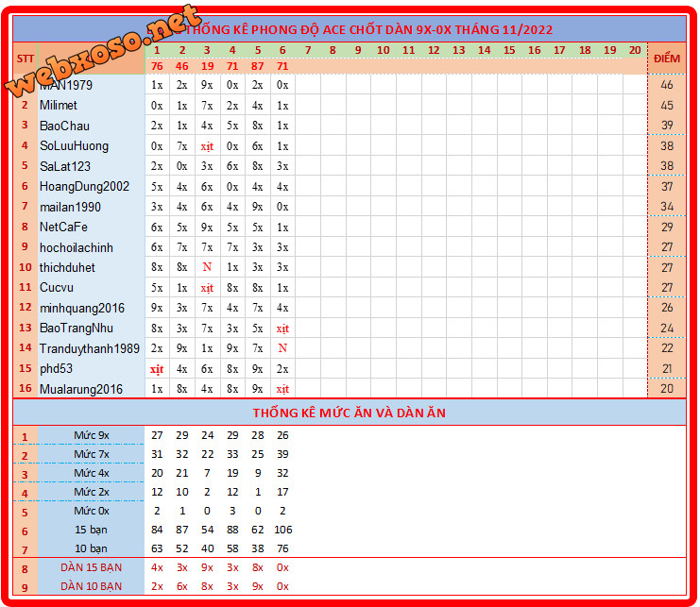Screen dimensions: 700x607
Task: Click the Mức 7x row label
Action: click(92, 454)
